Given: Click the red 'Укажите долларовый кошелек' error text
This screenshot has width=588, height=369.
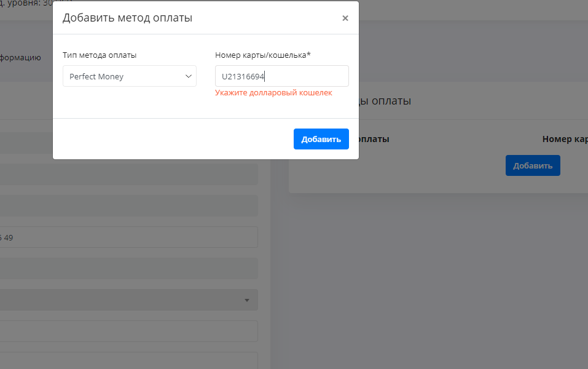Looking at the screenshot, I should (273, 93).
